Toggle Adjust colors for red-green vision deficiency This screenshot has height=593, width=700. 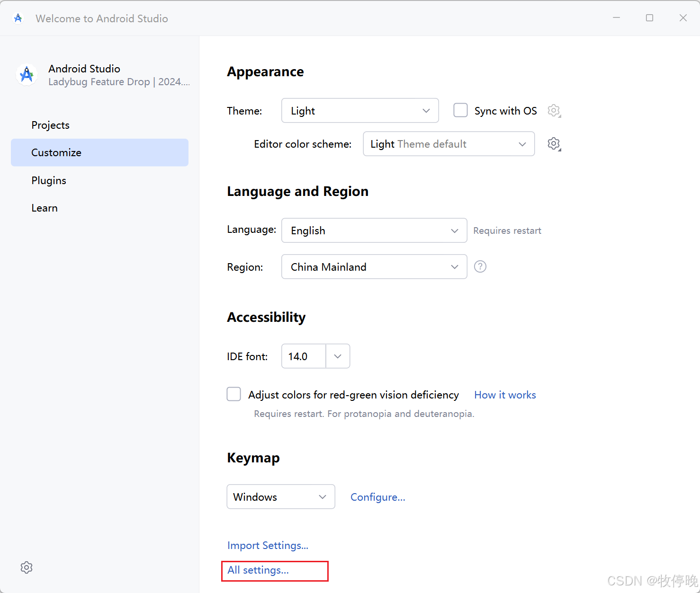pyautogui.click(x=233, y=394)
